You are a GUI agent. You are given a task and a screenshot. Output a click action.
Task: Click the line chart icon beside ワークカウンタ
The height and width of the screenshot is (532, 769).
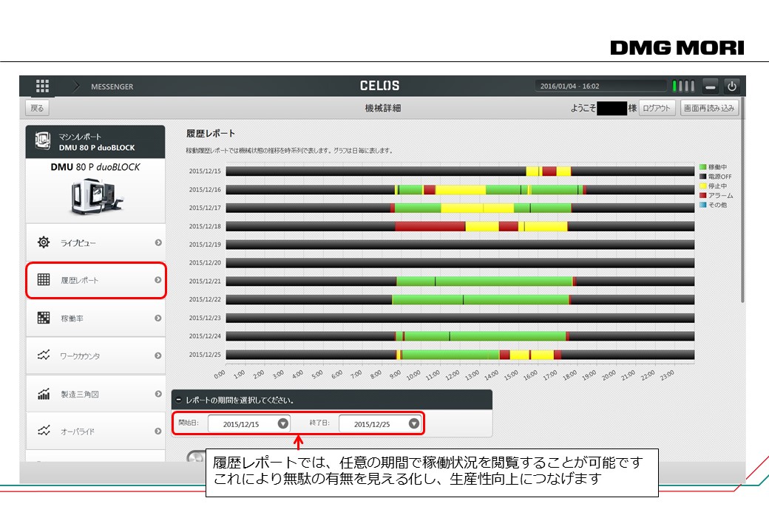44,355
